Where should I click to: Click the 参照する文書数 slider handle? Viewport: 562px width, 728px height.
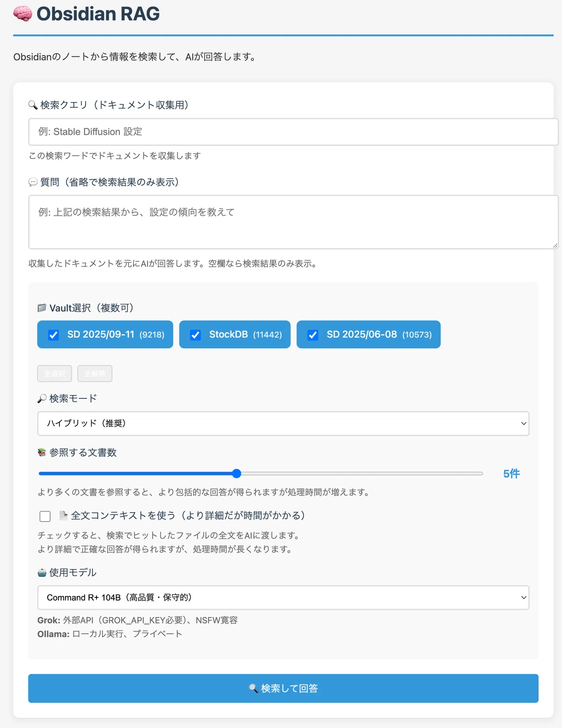237,473
